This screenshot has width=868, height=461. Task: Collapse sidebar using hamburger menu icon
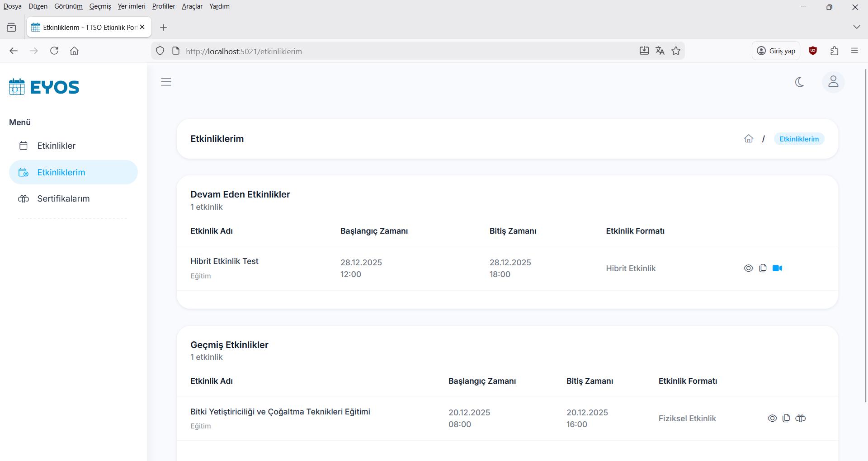(x=166, y=82)
